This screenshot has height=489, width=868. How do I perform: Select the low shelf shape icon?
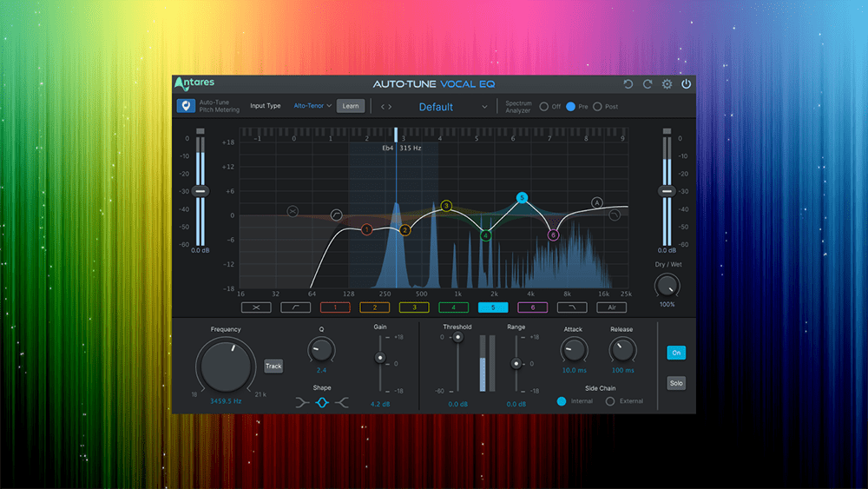302,403
